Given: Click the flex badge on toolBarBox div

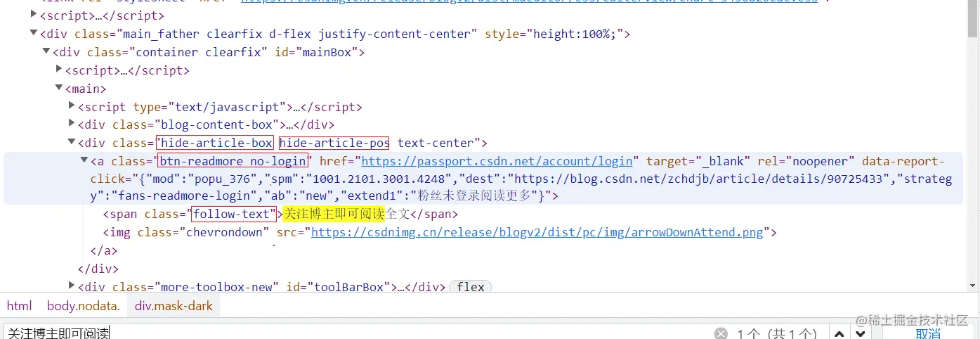Looking at the screenshot, I should point(470,287).
